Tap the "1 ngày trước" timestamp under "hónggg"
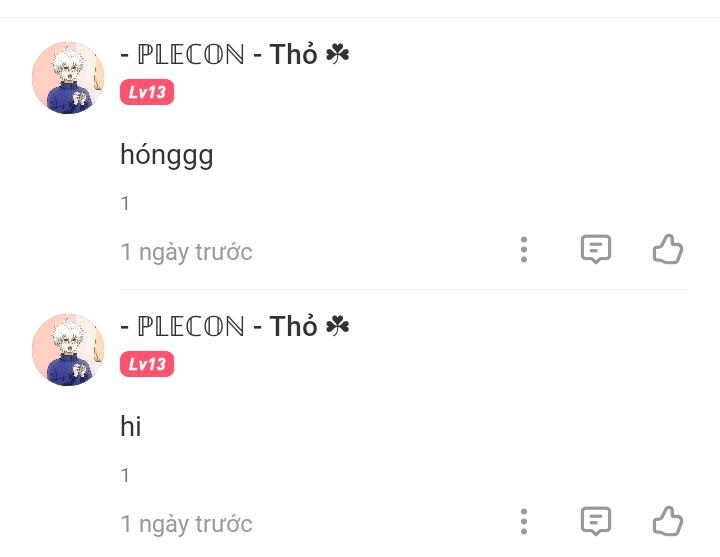The width and height of the screenshot is (720, 557). [186, 252]
